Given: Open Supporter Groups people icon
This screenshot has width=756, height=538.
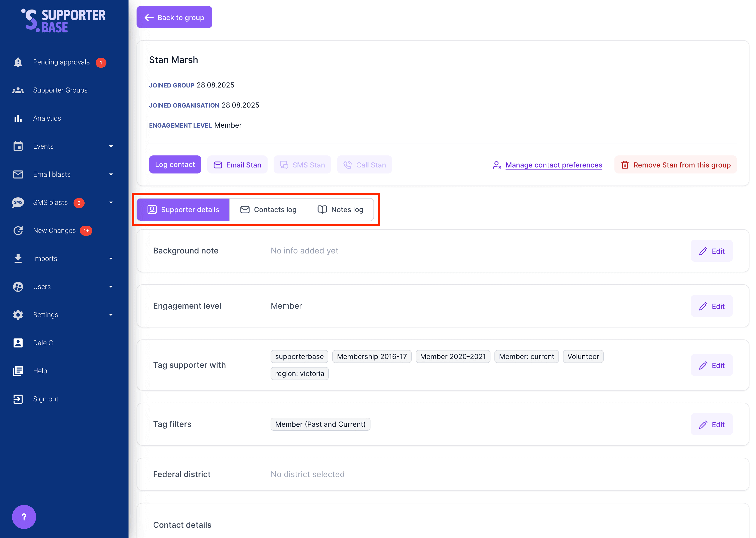Looking at the screenshot, I should pyautogui.click(x=18, y=90).
